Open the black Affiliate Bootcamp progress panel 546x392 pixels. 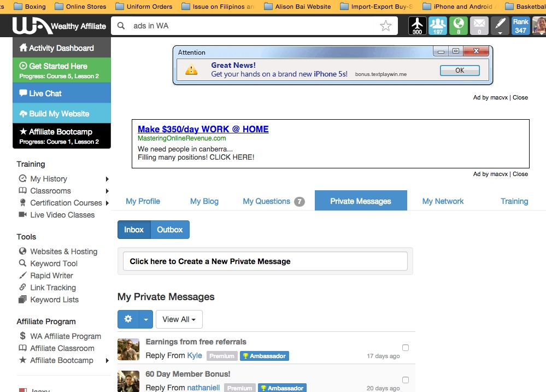click(62, 136)
